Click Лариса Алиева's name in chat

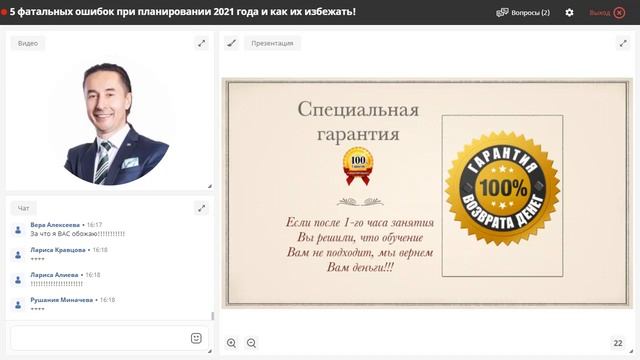[54, 275]
